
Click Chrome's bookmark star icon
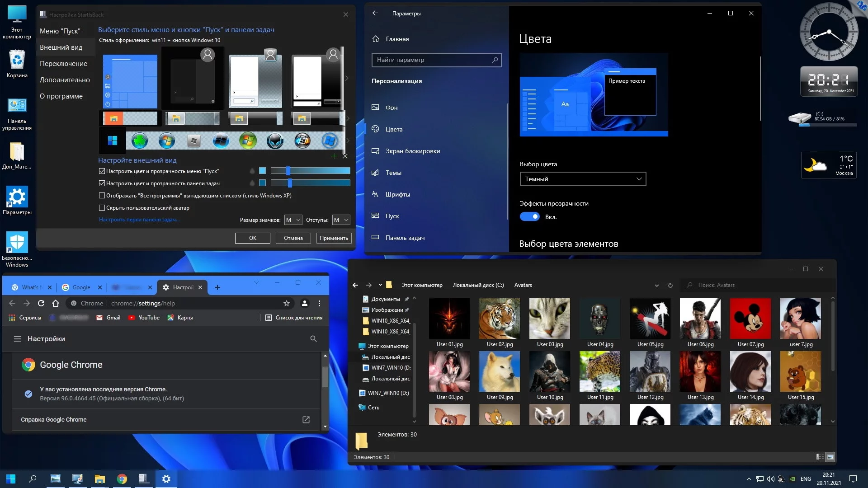pyautogui.click(x=286, y=303)
